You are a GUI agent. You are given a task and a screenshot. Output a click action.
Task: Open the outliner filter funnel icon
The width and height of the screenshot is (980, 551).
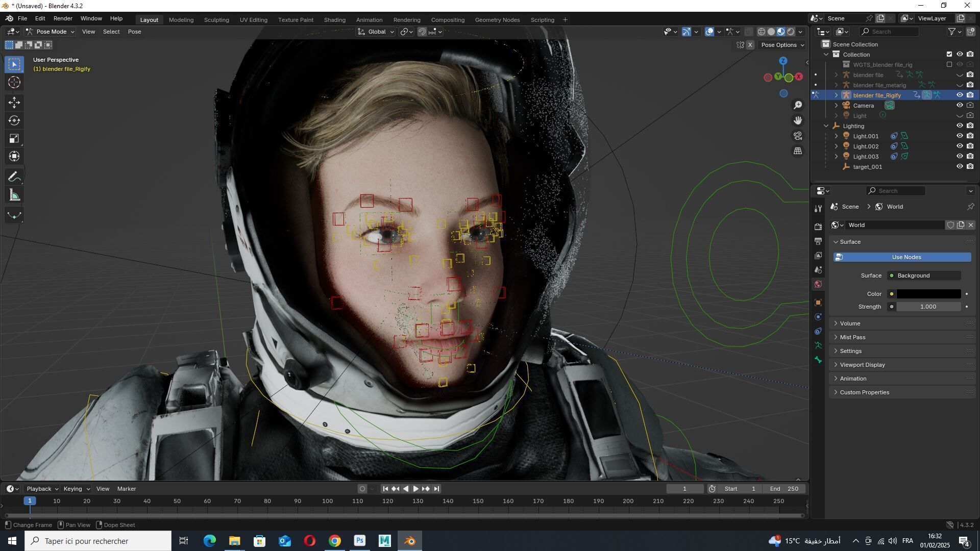pyautogui.click(x=952, y=32)
